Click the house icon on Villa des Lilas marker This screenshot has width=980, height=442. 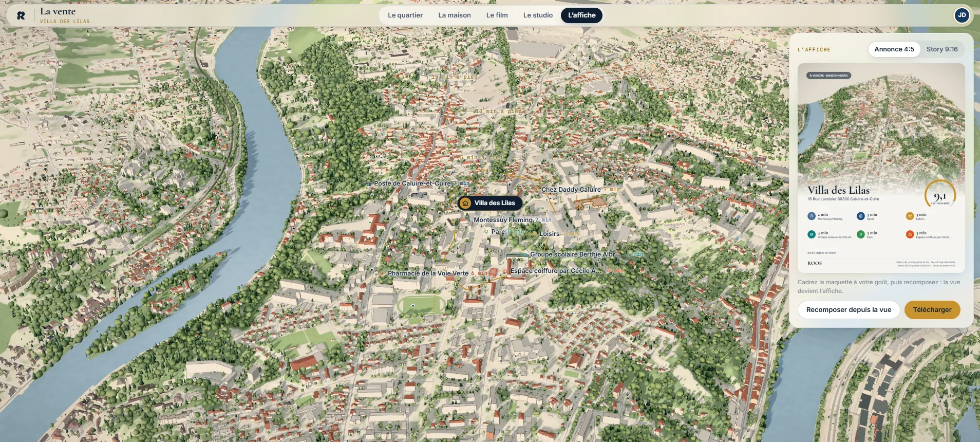coord(465,203)
